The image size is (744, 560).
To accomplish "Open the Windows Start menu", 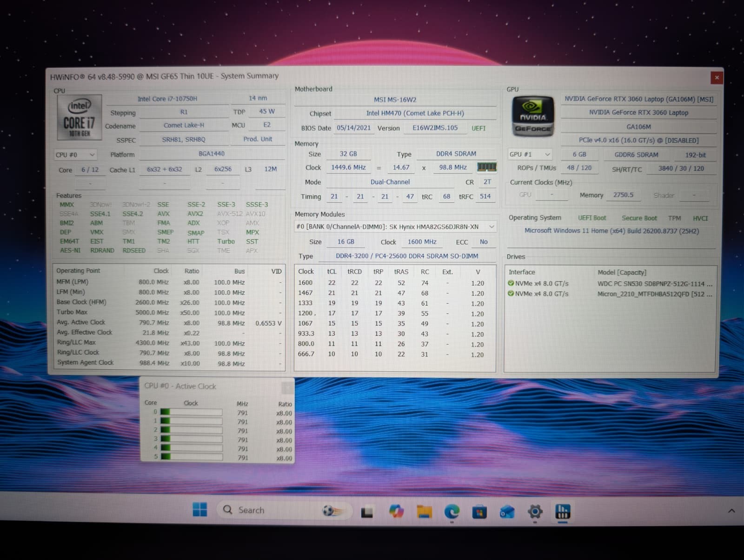I will click(x=200, y=510).
